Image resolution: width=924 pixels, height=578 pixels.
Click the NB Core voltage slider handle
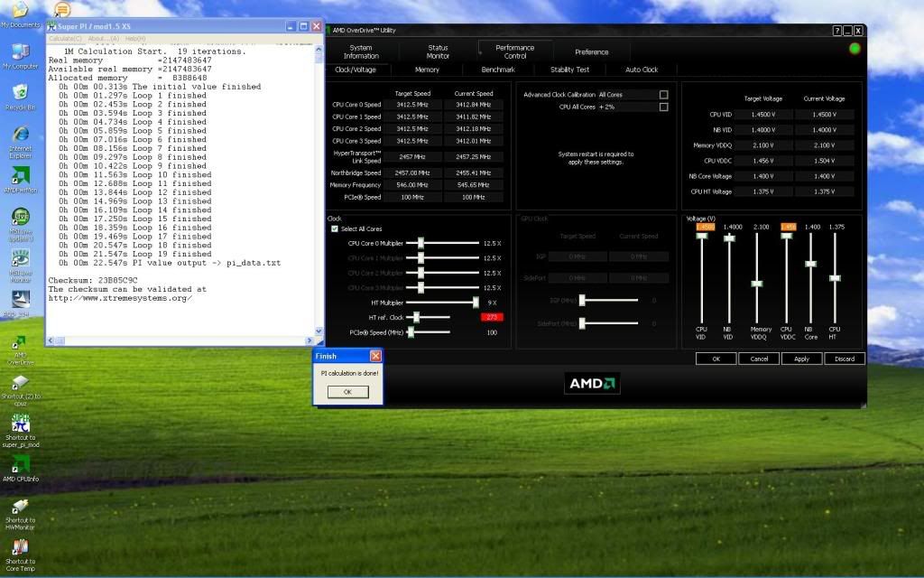pos(811,264)
